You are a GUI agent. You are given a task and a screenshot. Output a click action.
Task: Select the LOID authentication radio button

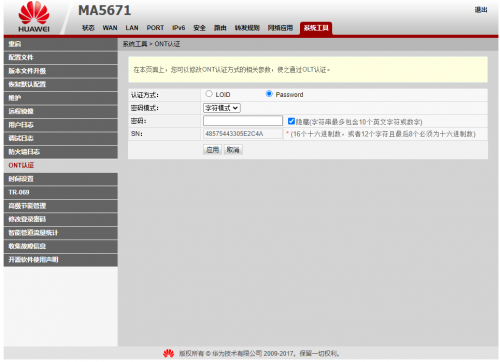(x=209, y=94)
